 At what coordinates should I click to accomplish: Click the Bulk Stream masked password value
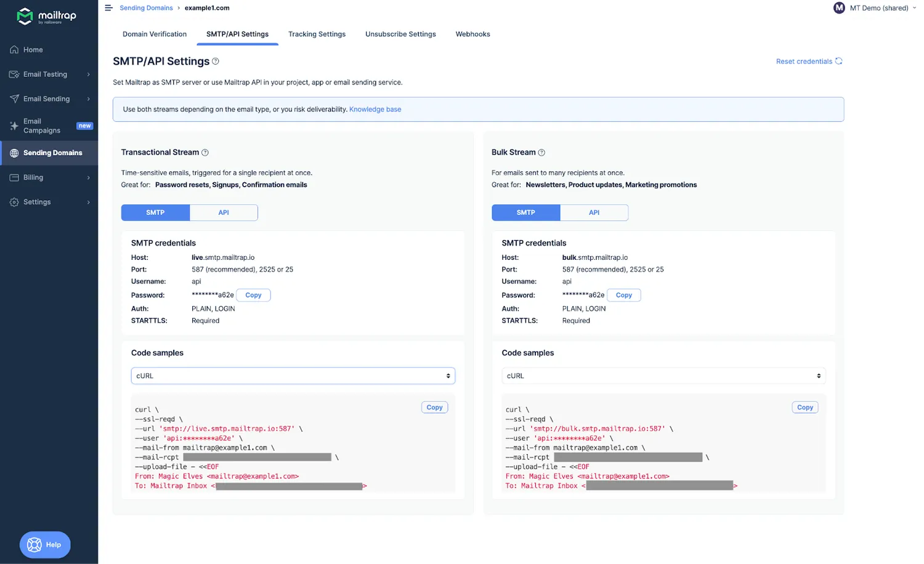(x=583, y=296)
